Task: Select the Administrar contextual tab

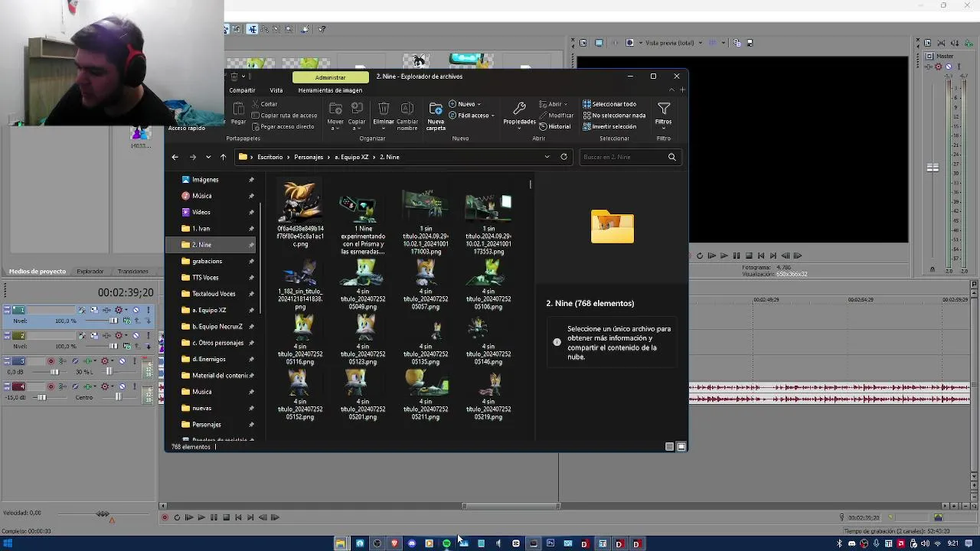Action: [330, 77]
